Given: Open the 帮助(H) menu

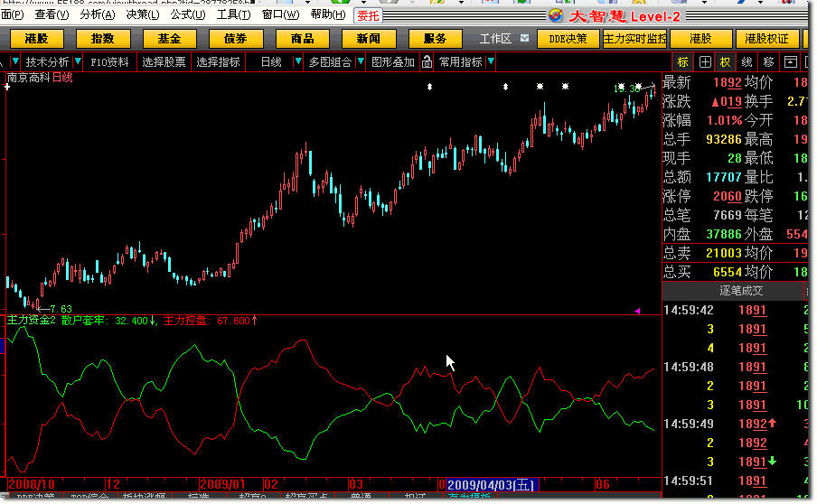Looking at the screenshot, I should tap(328, 14).
